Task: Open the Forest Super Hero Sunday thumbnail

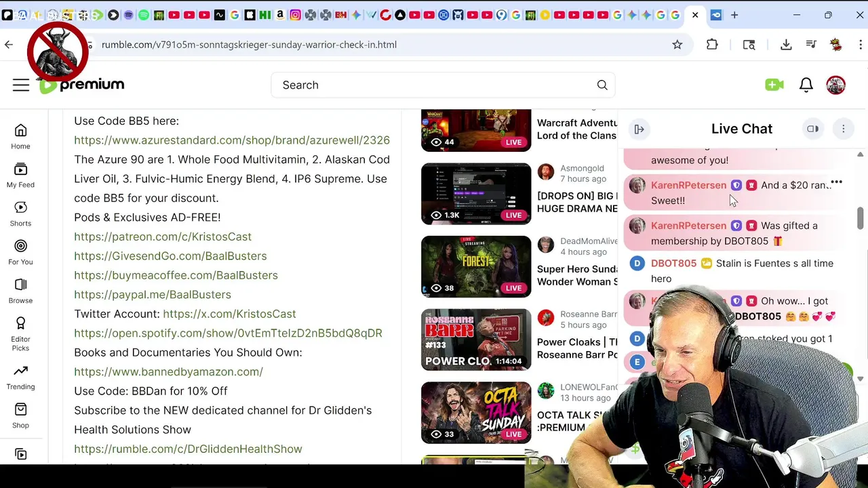Action: (x=476, y=267)
